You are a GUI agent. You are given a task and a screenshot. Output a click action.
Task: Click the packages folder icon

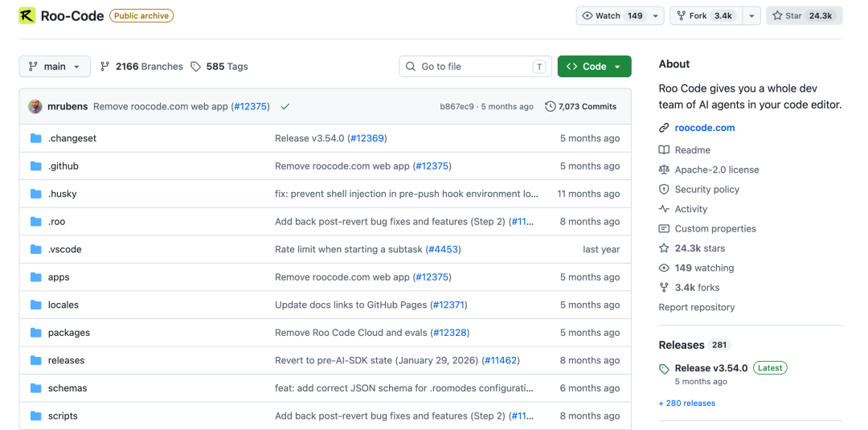(36, 333)
